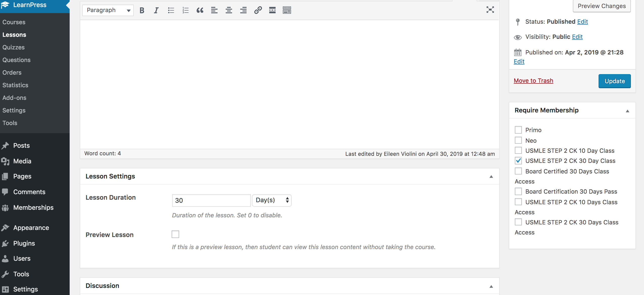Click the Lesson Duration number field
The height and width of the screenshot is (295, 644).
(211, 200)
